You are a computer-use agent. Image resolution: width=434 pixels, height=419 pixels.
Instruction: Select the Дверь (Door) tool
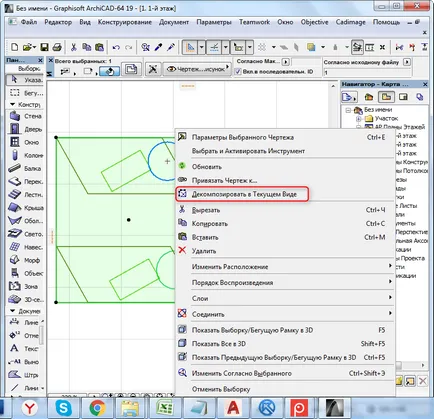point(25,129)
